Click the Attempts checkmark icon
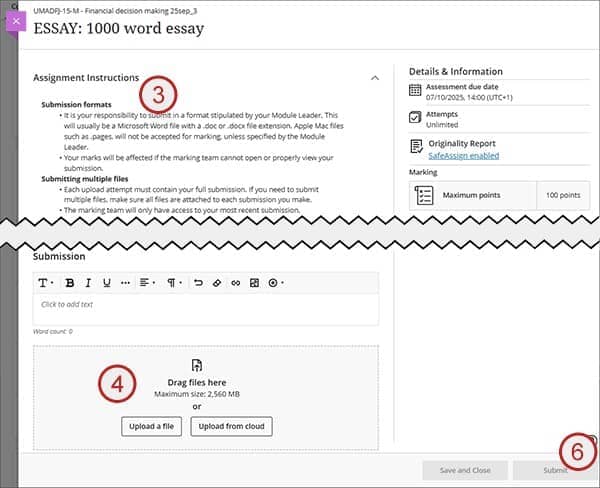The width and height of the screenshot is (600, 488). coord(415,117)
